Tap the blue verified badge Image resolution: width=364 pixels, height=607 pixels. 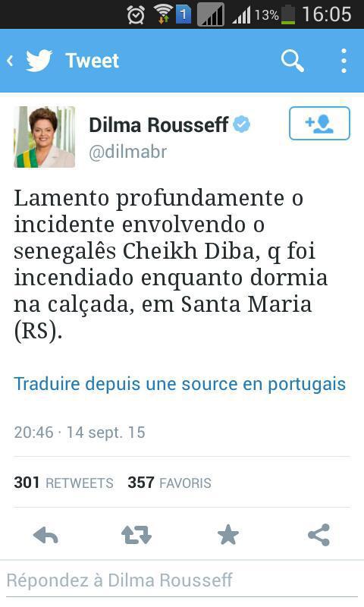[x=242, y=124]
